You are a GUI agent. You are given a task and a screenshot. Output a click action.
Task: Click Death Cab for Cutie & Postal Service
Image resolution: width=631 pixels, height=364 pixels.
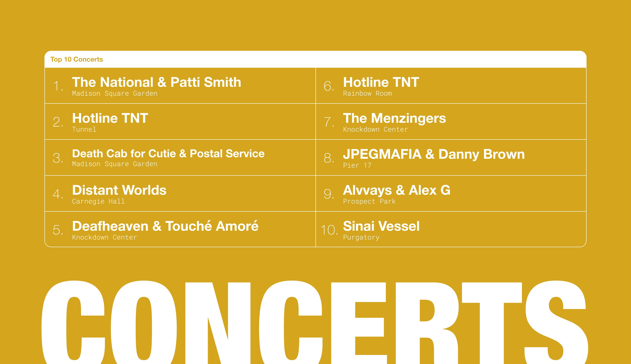pyautogui.click(x=168, y=153)
